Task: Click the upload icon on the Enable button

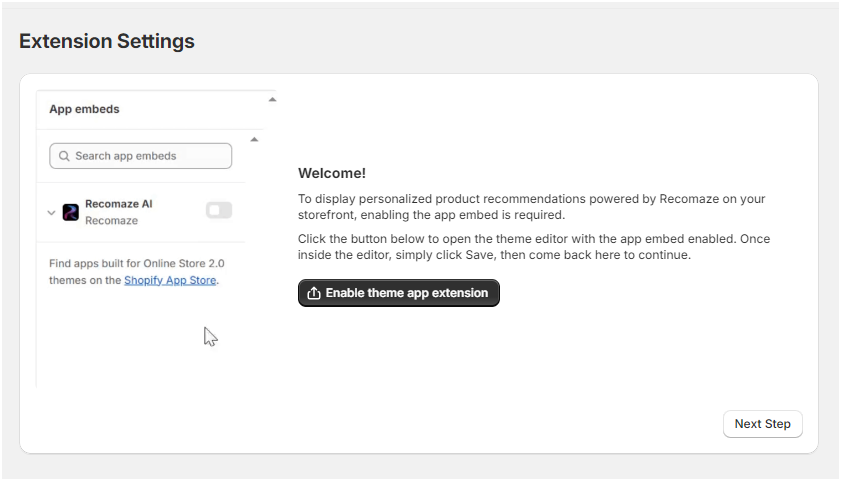Action: pyautogui.click(x=314, y=293)
